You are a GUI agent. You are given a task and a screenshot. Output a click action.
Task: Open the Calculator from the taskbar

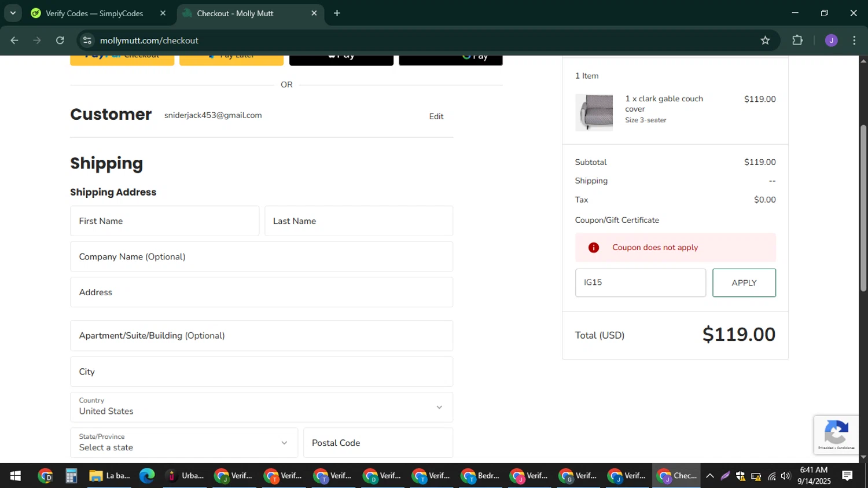pyautogui.click(x=71, y=476)
